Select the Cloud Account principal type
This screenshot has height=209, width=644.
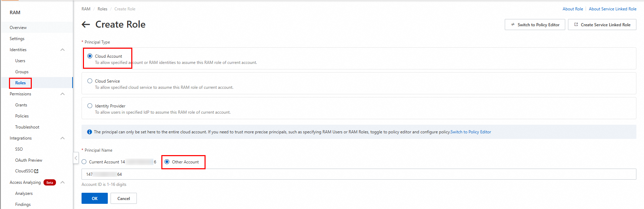[x=90, y=56]
